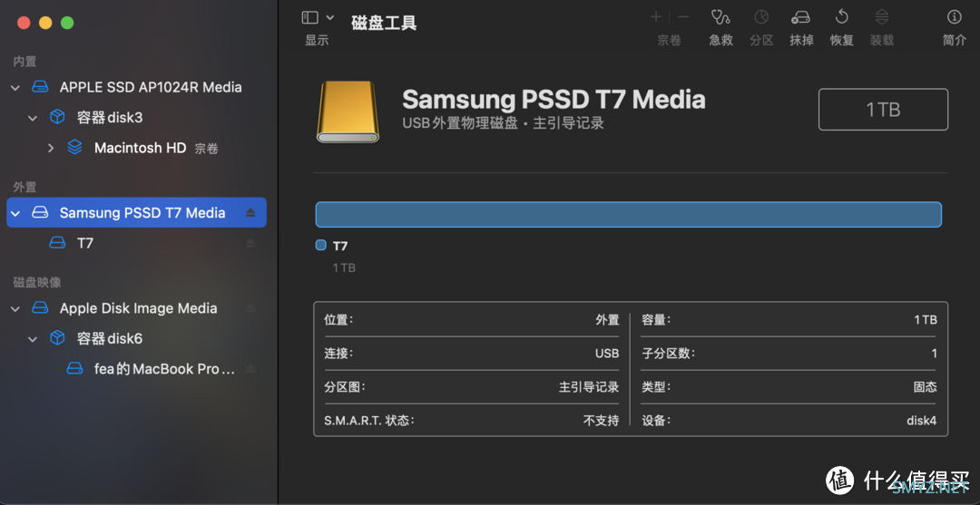The height and width of the screenshot is (505, 980).
Task: Collapse the Apple Disk Image Media row
Action: (15, 308)
